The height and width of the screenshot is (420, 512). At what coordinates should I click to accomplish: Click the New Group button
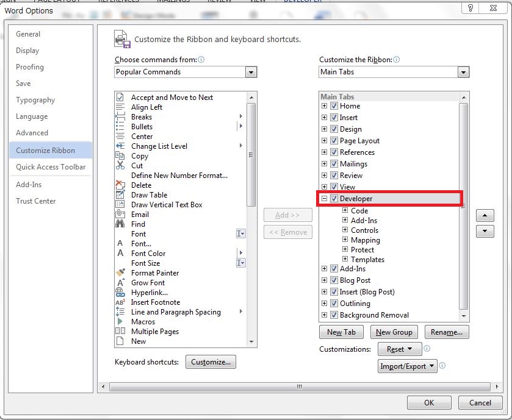(394, 332)
